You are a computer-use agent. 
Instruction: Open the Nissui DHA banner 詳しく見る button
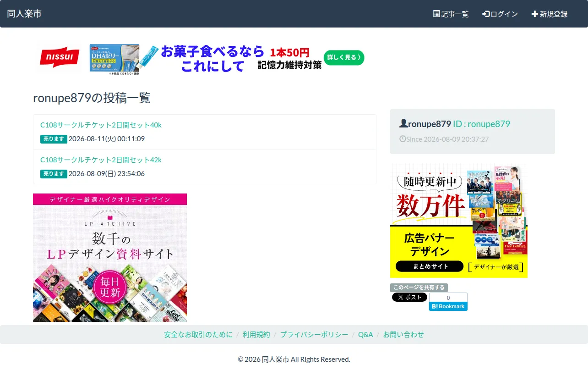pos(344,58)
